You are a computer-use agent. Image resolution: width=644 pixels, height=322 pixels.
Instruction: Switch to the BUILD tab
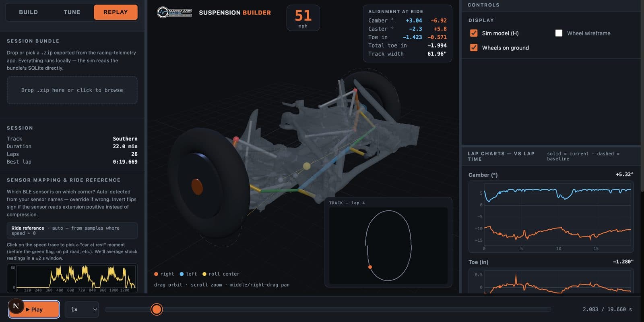pos(29,12)
